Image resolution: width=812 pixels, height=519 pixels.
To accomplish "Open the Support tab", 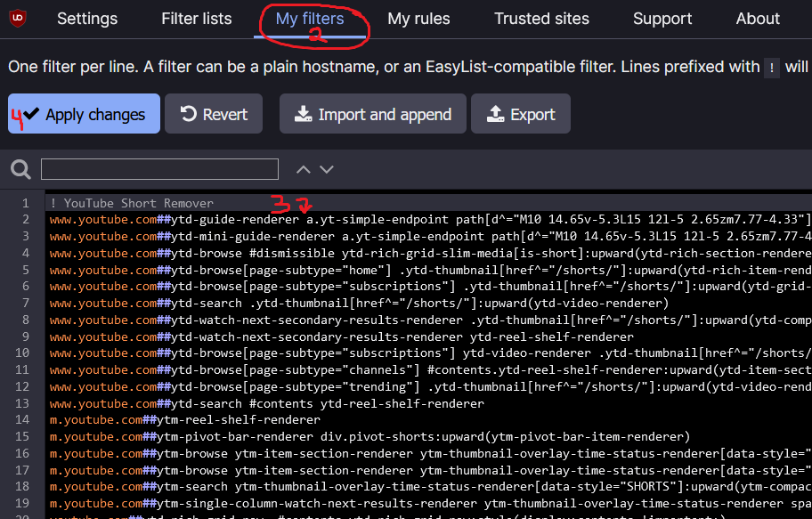I will coord(662,19).
